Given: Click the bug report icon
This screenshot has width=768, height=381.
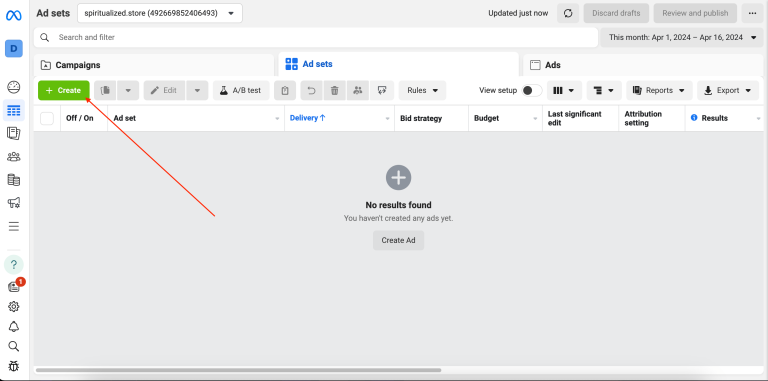Looking at the screenshot, I should pyautogui.click(x=14, y=366).
